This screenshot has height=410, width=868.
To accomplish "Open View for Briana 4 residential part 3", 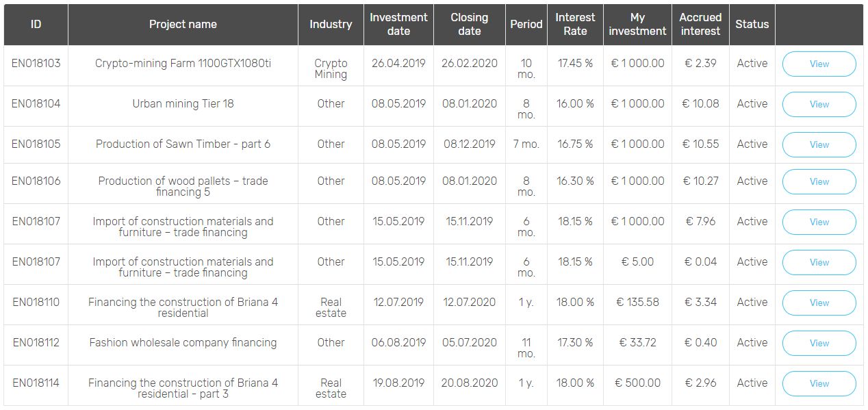I will (x=819, y=383).
